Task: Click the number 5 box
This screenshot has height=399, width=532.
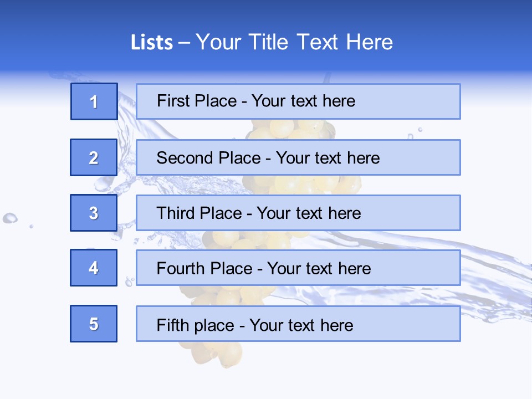Action: 94,324
